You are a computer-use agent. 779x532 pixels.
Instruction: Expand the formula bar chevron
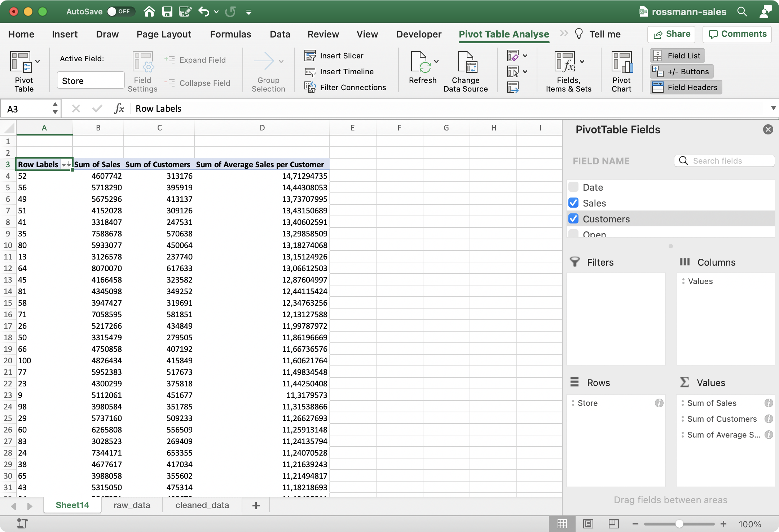[x=773, y=108]
